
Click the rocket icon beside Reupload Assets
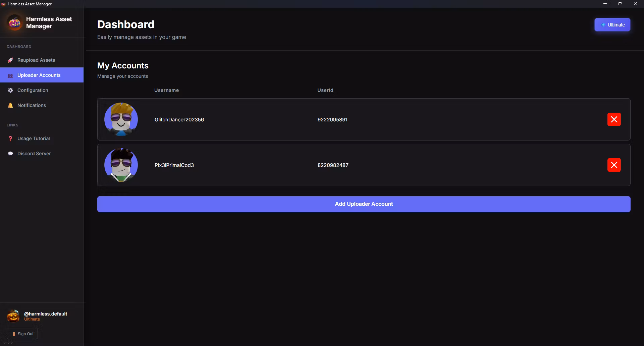click(x=10, y=60)
